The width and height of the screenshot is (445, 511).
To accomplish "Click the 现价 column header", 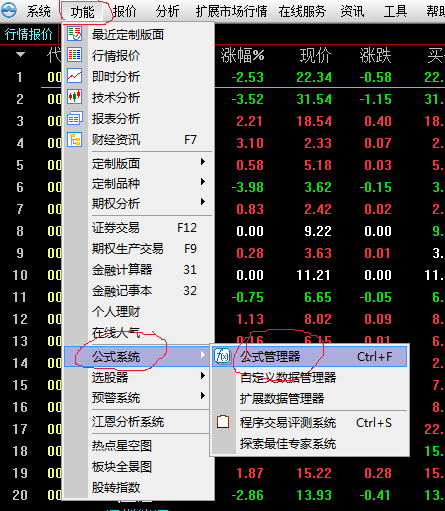I will 315,55.
